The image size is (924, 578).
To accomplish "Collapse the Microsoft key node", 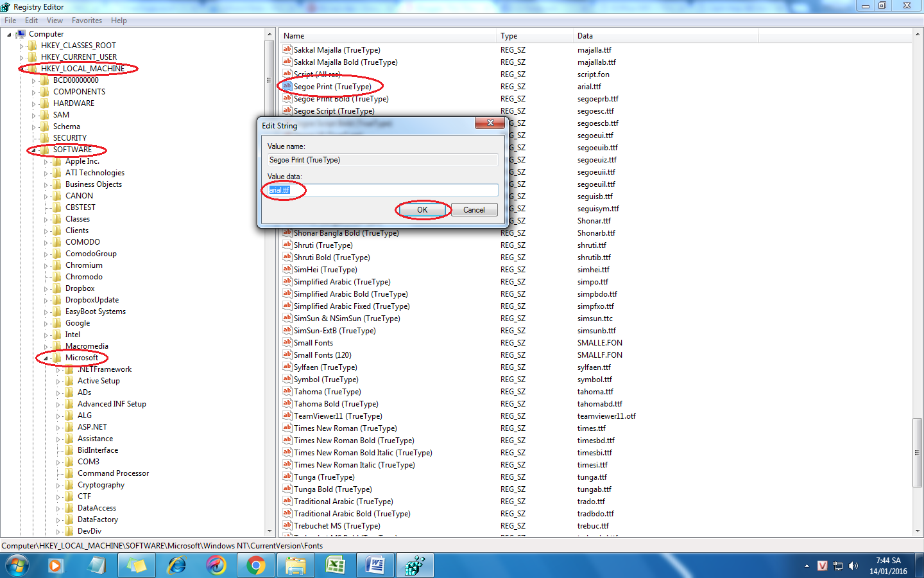I will [46, 358].
